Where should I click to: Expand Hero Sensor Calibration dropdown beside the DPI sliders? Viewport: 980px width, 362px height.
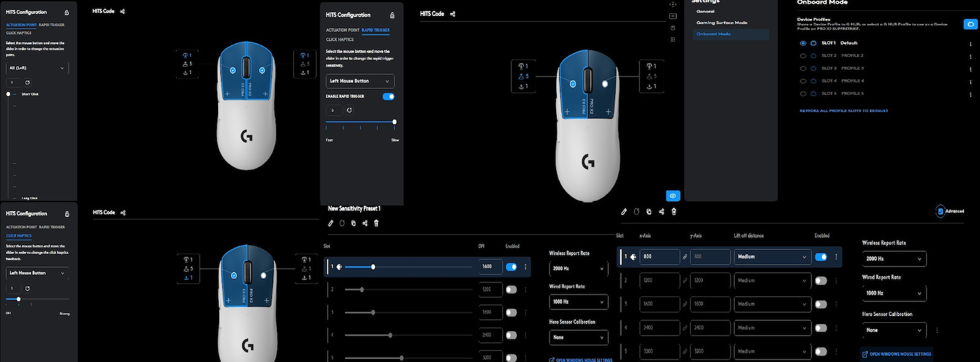(578, 337)
